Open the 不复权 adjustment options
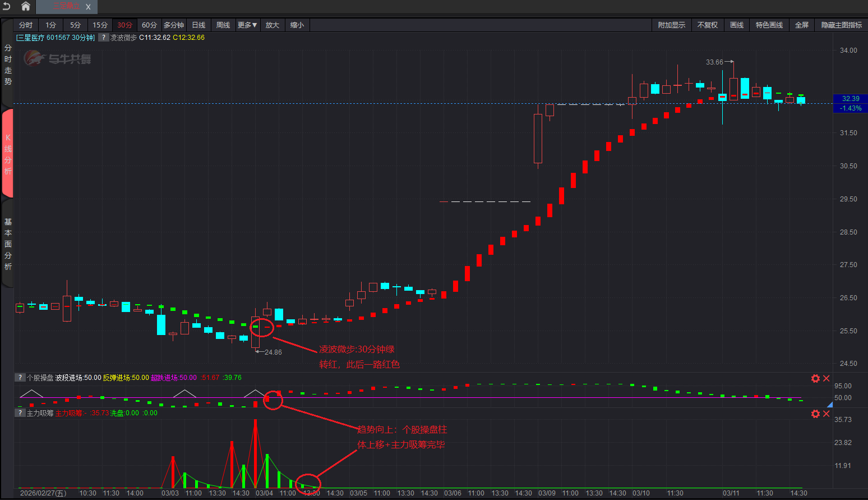 707,25
